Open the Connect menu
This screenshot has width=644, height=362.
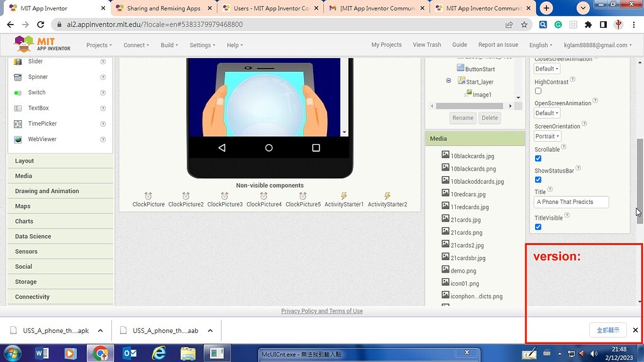136,45
